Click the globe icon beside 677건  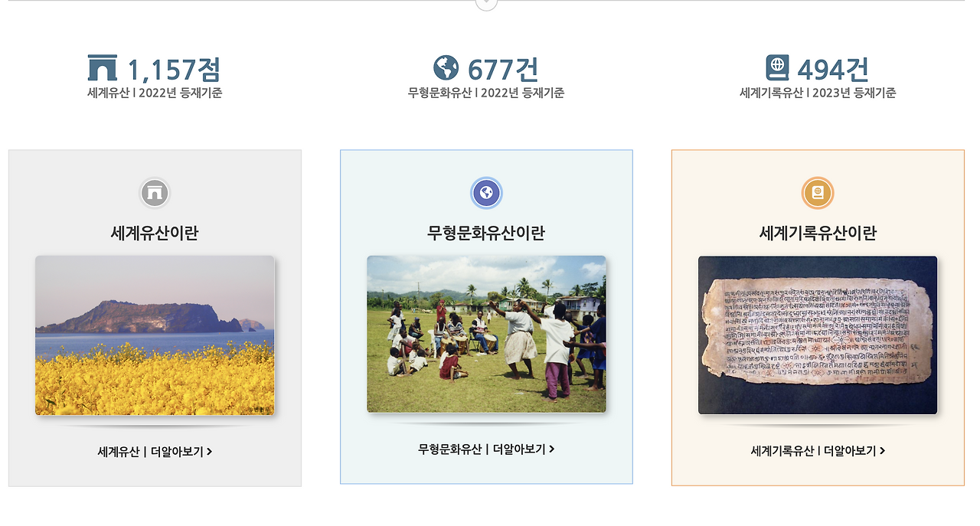[x=446, y=68]
